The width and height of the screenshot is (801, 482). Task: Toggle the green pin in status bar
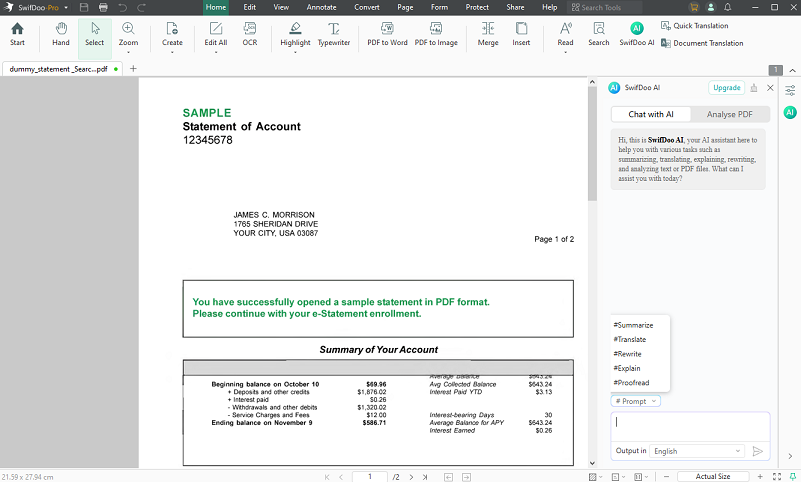coord(793,477)
